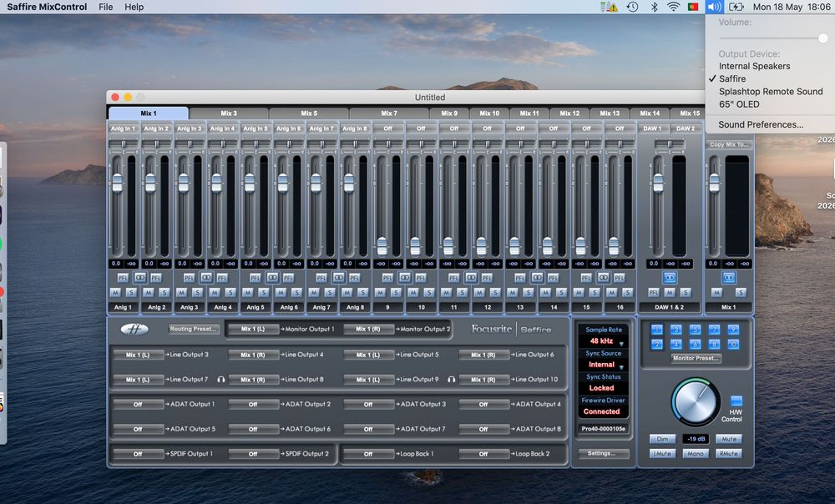
Task: Open the Anlg In 1 input selector
Action: point(123,129)
